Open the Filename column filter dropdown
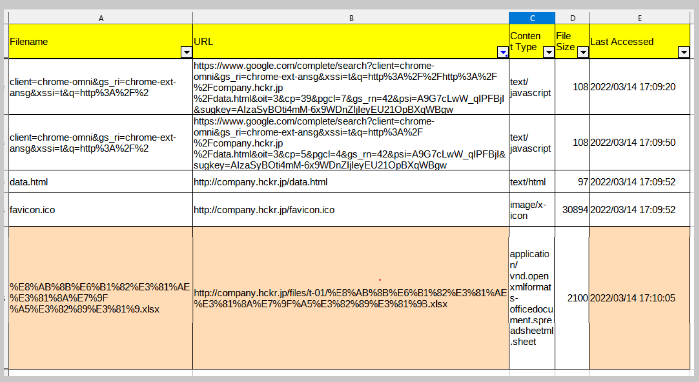Screen dimensions: 699x382 pos(186,53)
